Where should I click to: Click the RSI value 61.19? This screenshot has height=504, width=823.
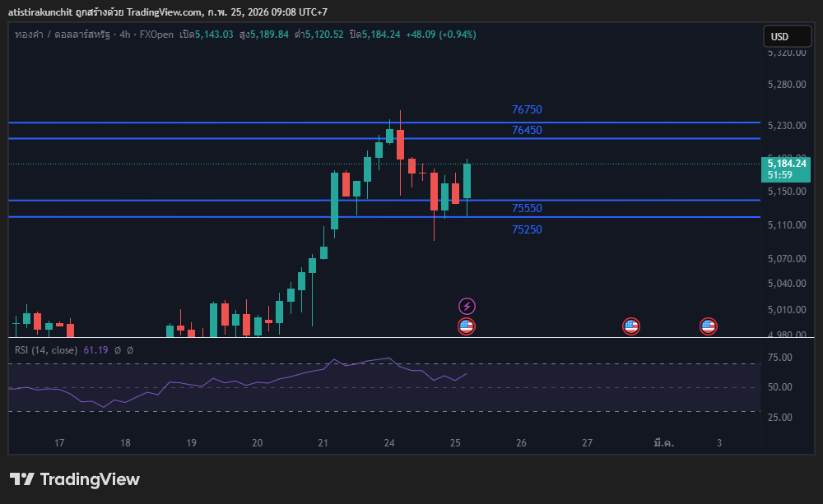[95, 350]
